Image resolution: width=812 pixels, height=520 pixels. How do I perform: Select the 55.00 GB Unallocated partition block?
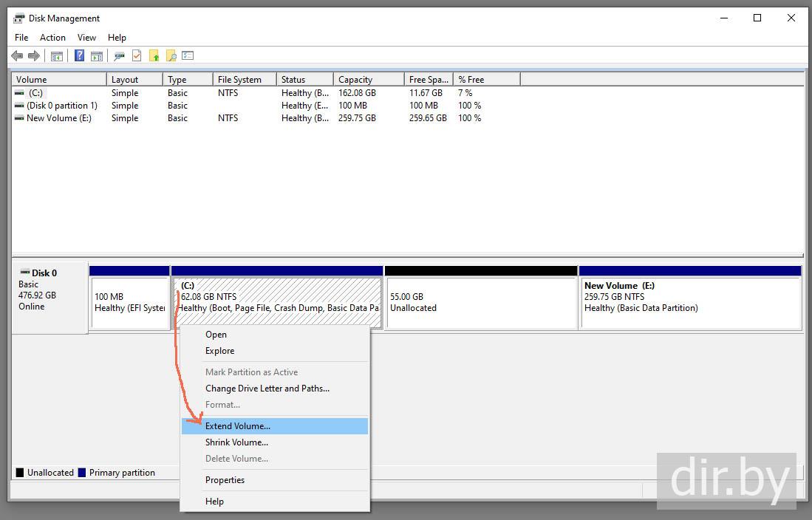(481, 302)
